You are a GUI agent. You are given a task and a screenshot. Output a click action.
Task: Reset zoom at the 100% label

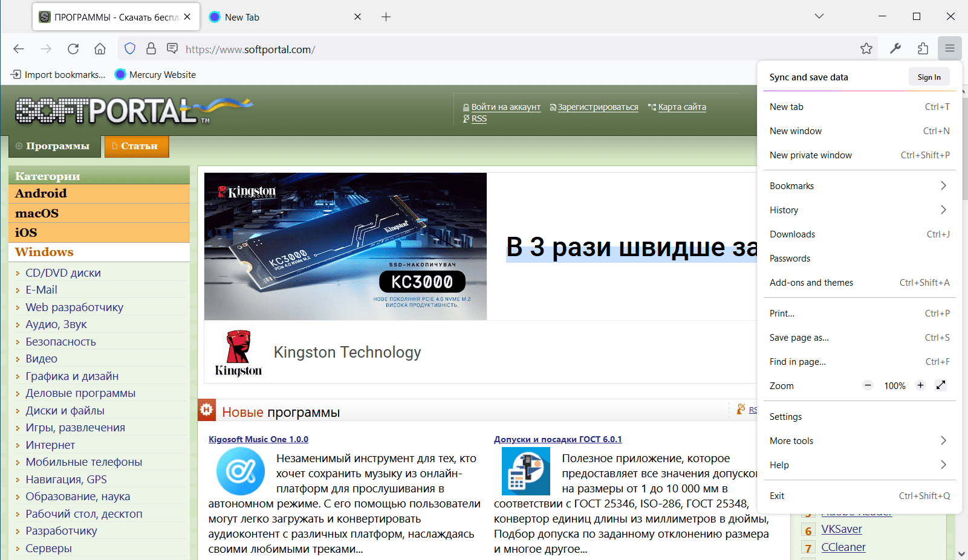tap(895, 386)
